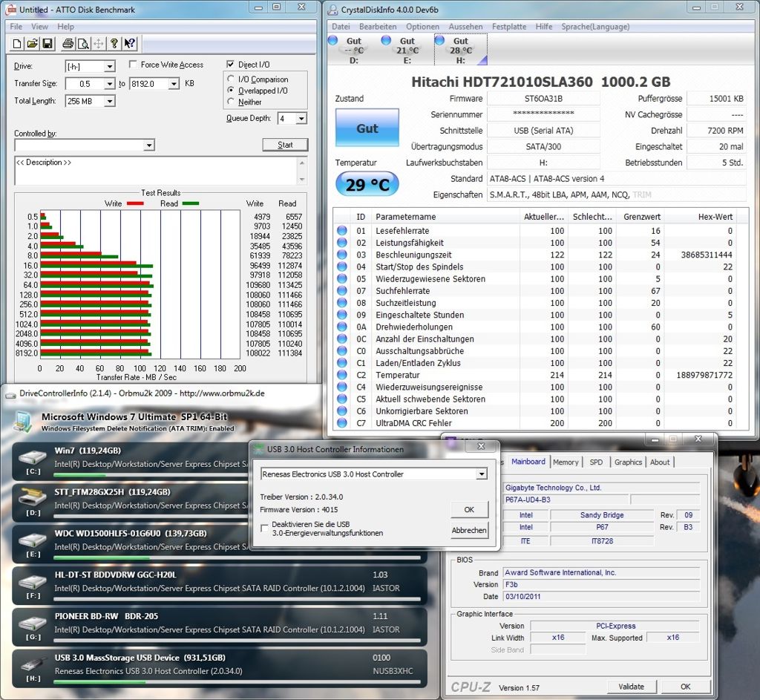Switch to the Memory tab in CPU-Z
The image size is (760, 700).
click(x=565, y=462)
